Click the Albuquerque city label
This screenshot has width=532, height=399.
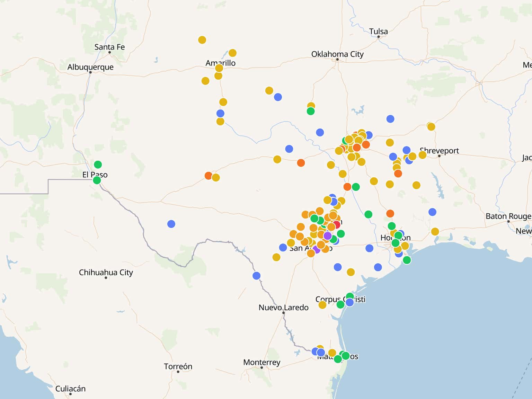pyautogui.click(x=90, y=67)
